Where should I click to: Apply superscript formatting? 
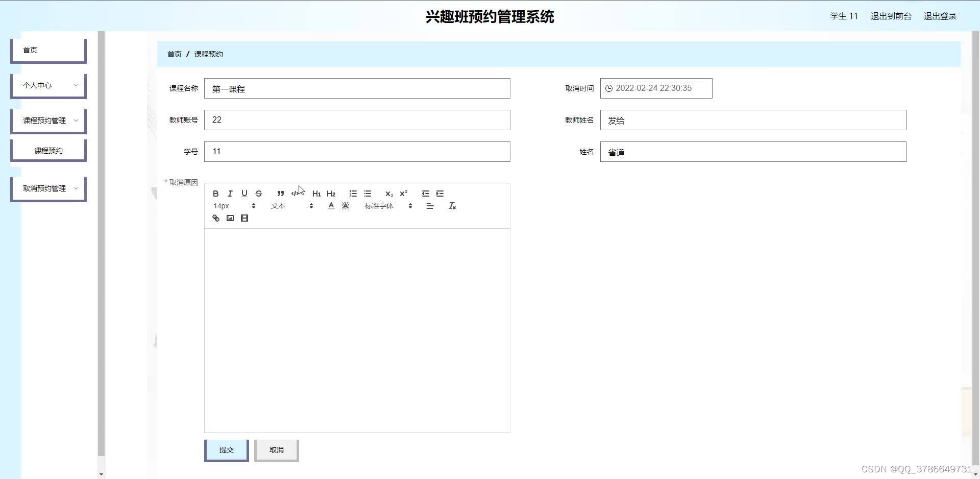tap(403, 194)
